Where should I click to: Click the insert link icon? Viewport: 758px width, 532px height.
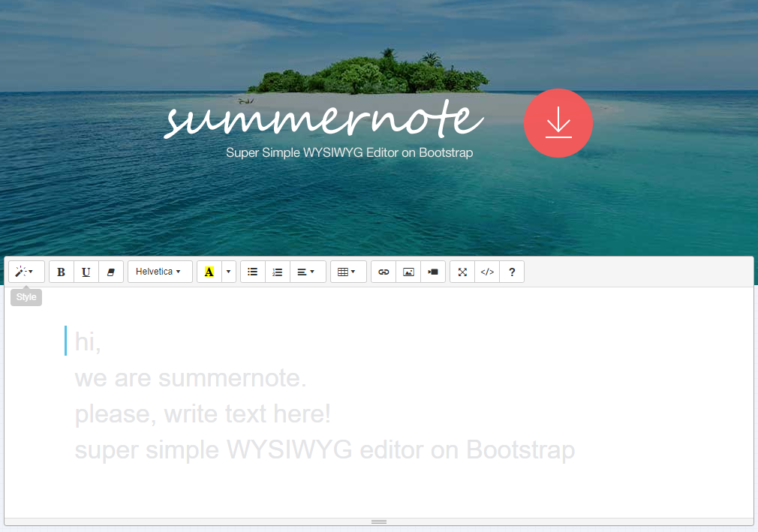click(384, 272)
